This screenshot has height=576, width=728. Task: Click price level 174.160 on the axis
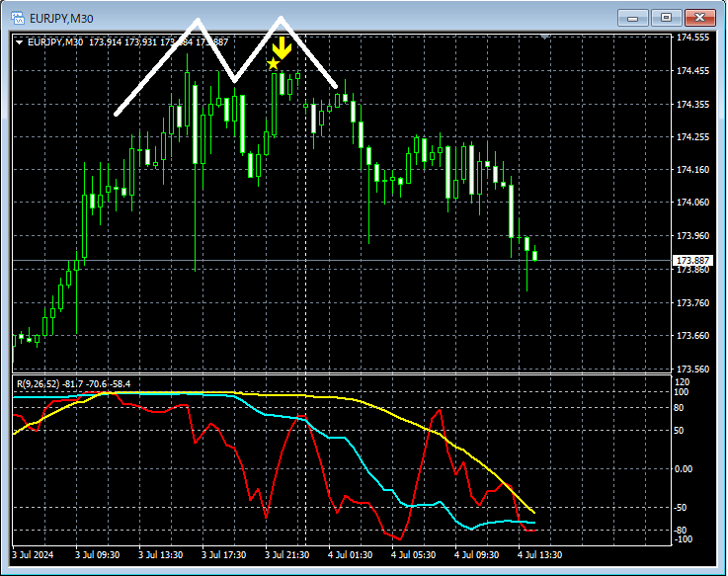click(x=692, y=170)
